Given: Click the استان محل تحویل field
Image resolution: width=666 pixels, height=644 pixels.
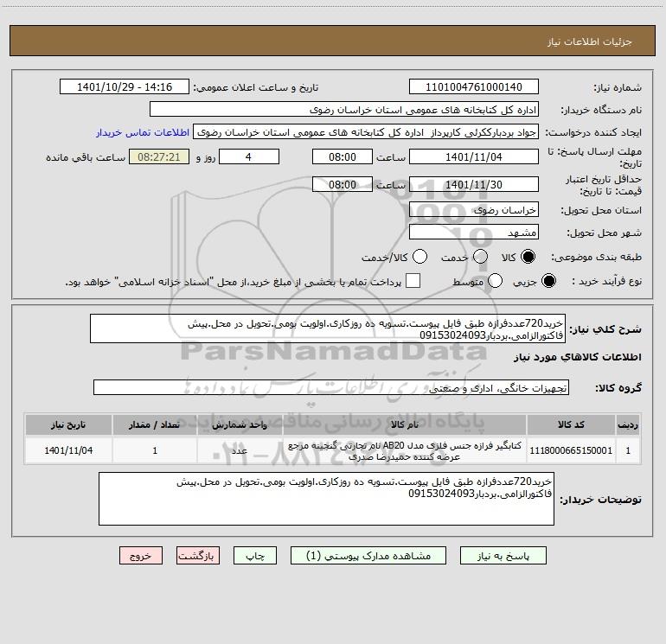Looking at the screenshot, I should 474,210.
